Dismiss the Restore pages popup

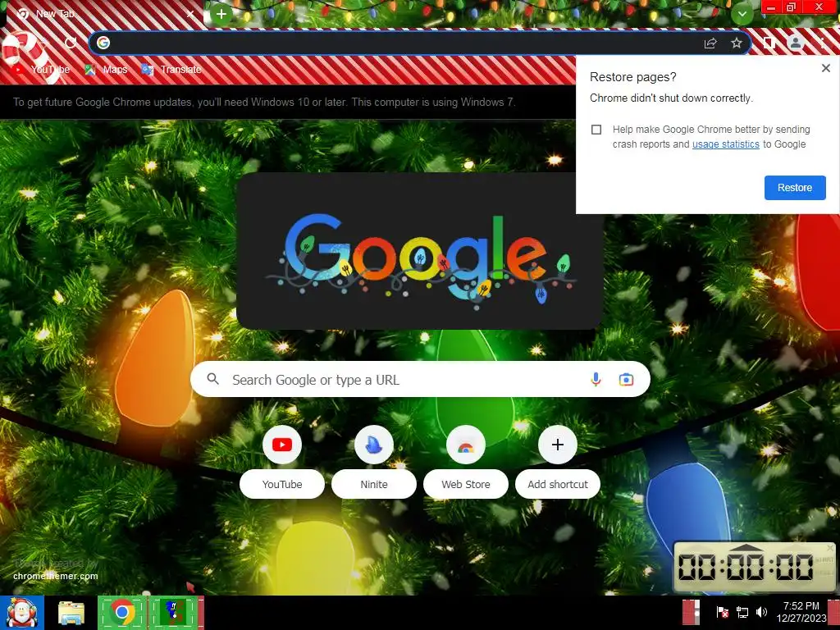click(x=825, y=68)
